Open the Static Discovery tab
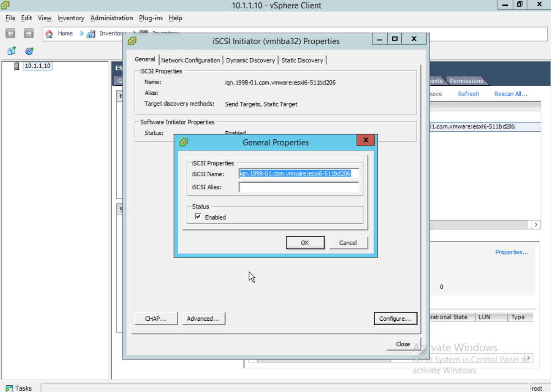 [x=302, y=60]
